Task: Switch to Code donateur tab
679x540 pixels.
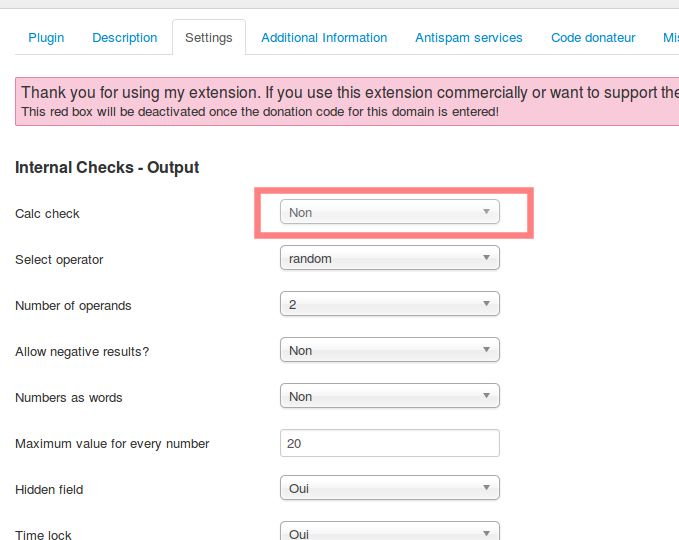Action: click(x=593, y=38)
